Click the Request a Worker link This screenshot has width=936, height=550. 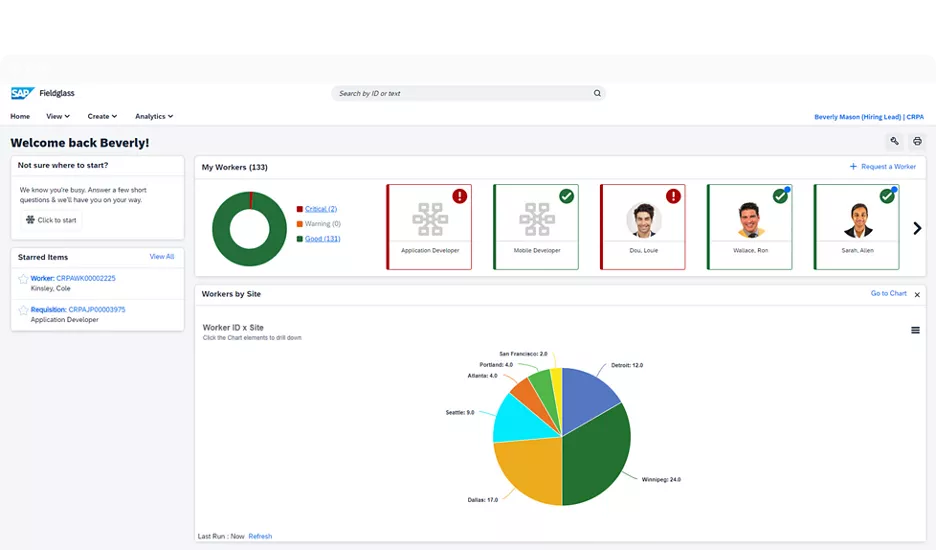882,167
